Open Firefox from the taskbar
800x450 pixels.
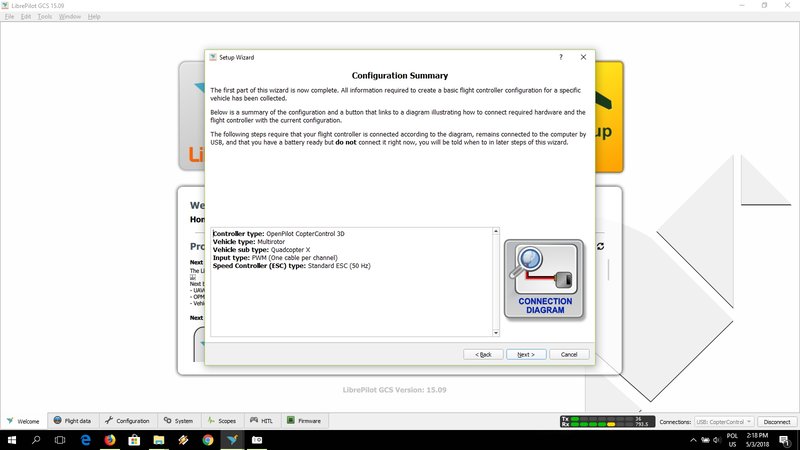click(110, 440)
